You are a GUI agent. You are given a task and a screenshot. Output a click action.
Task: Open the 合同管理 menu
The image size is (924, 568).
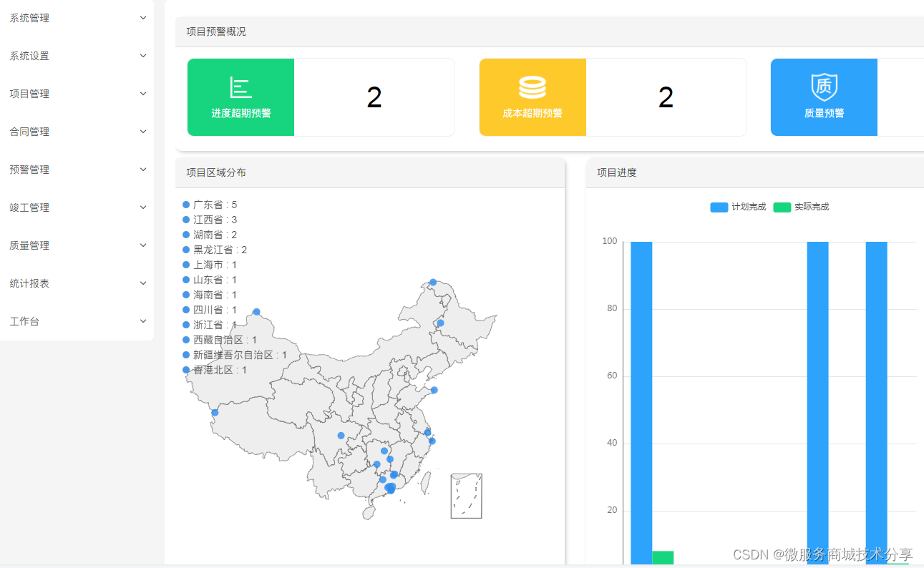77,132
